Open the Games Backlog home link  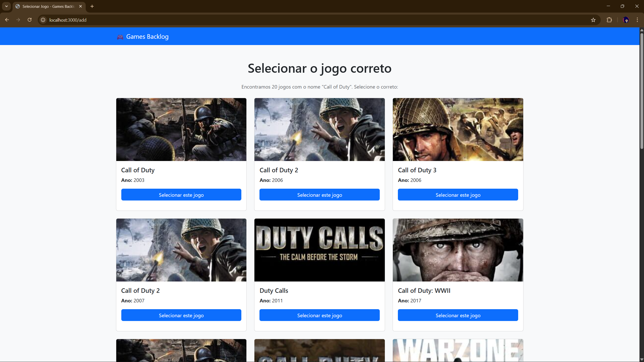(x=147, y=37)
